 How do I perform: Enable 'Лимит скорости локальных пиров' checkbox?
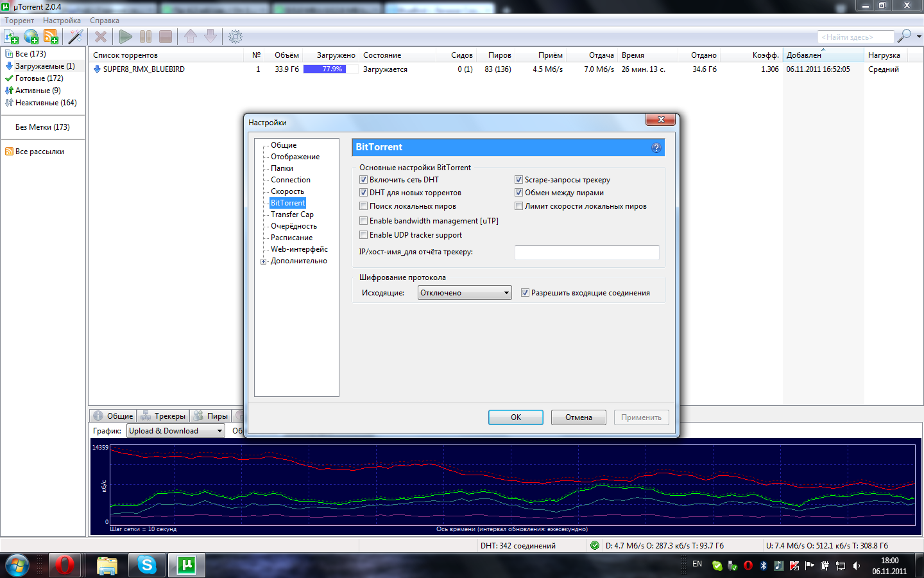(x=518, y=206)
